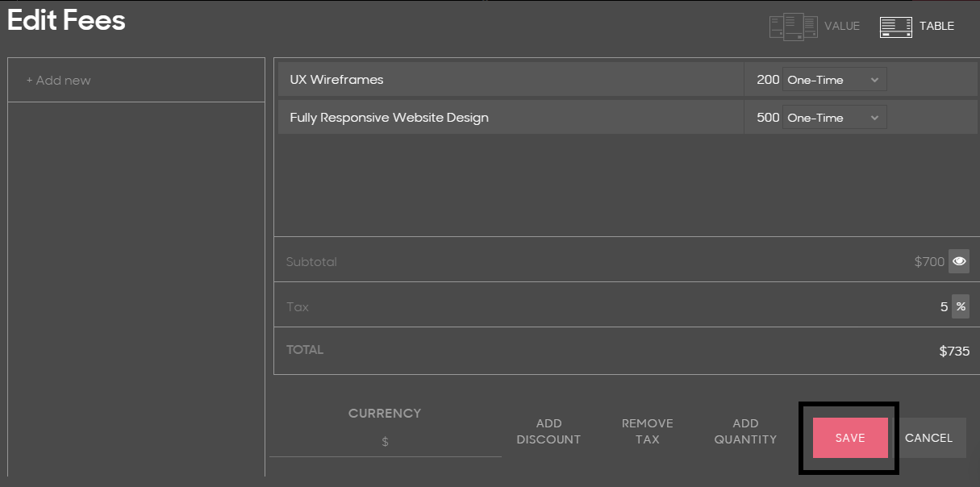
Task: Click ADD QUANTITY
Action: coord(745,431)
